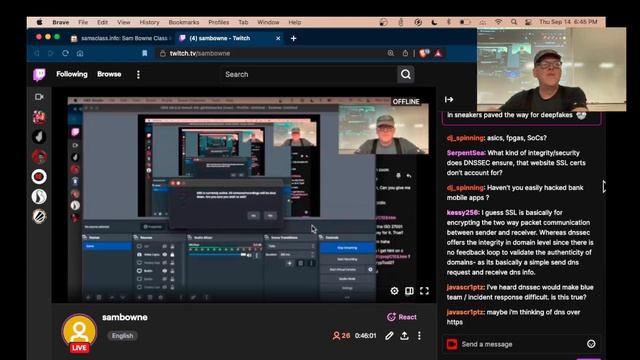The height and width of the screenshot is (360, 640).
Task: Open the three-dot stream options menu
Action: click(419, 336)
